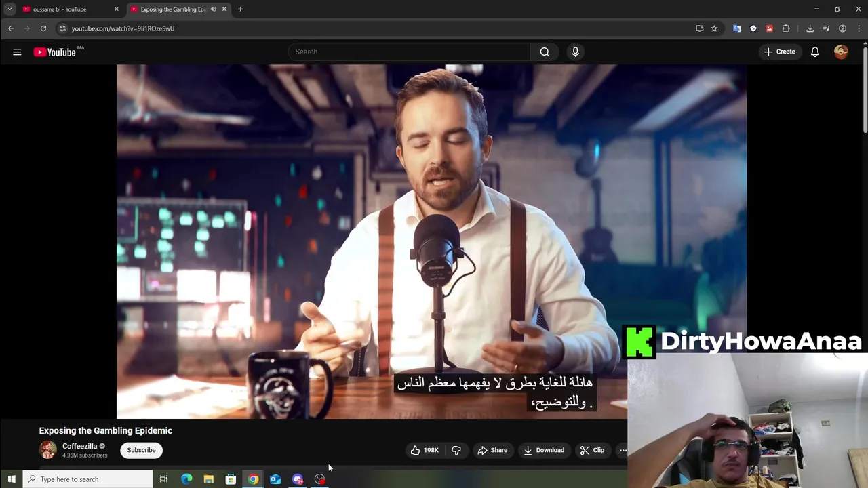Click the Create button
This screenshot has height=488, width=868.
(x=780, y=52)
